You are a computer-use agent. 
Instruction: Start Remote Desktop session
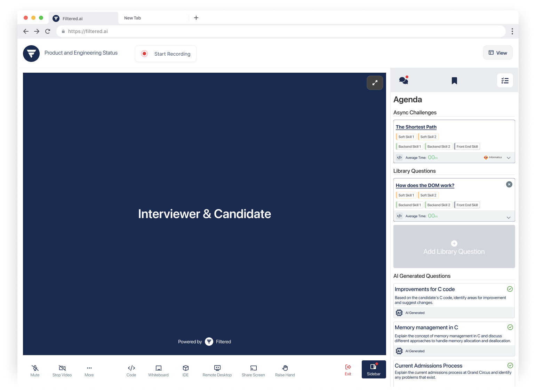[217, 370]
